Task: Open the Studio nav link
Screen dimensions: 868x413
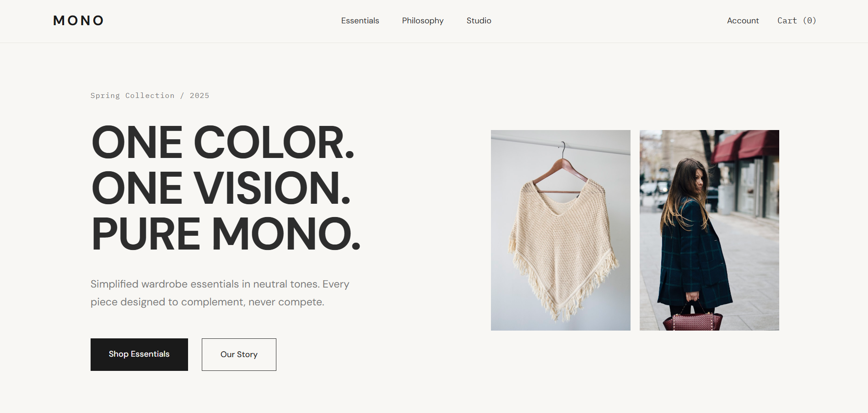Action: (x=479, y=21)
